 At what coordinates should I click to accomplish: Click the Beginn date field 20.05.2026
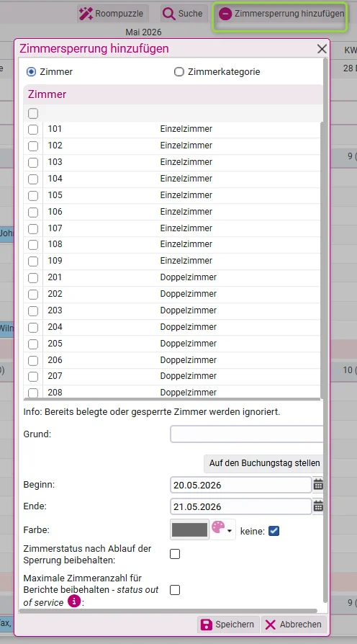point(241,485)
